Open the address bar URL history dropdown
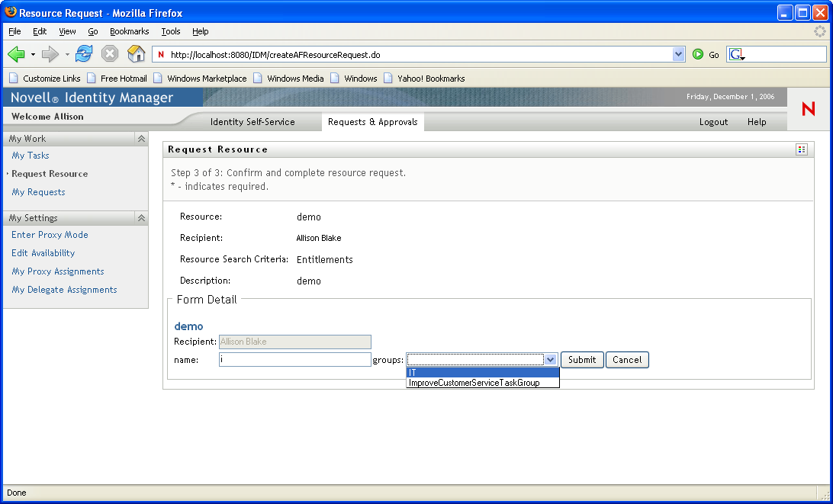 [x=678, y=54]
